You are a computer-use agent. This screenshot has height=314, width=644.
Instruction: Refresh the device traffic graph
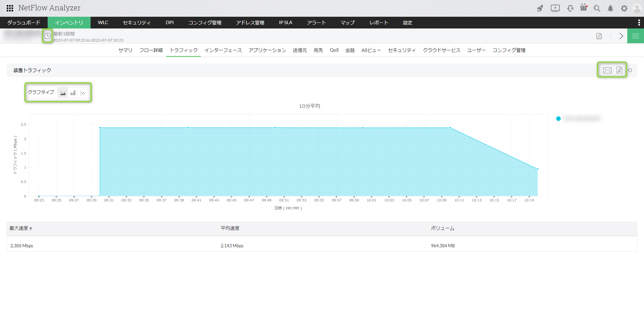point(630,70)
